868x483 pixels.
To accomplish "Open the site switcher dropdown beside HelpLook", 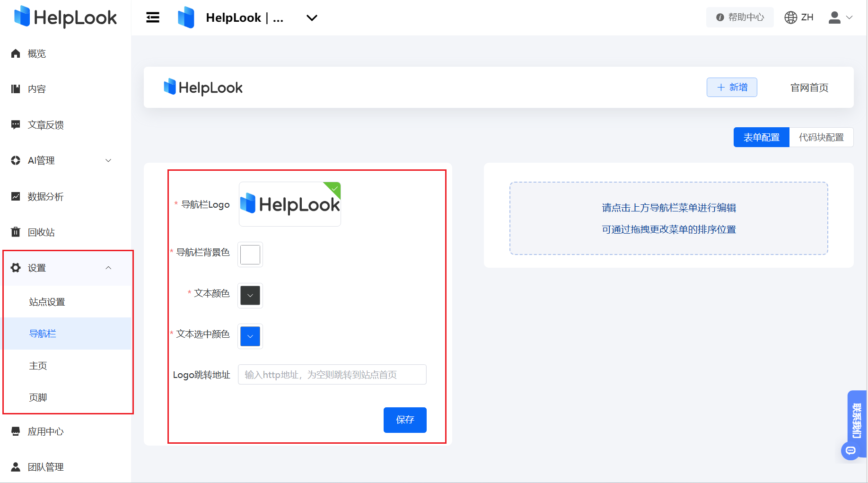I will (312, 18).
